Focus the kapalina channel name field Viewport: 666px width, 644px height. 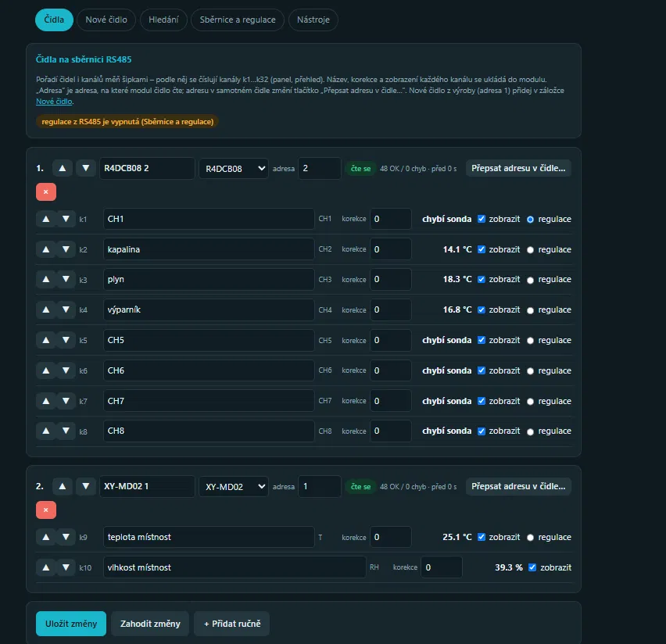(209, 249)
